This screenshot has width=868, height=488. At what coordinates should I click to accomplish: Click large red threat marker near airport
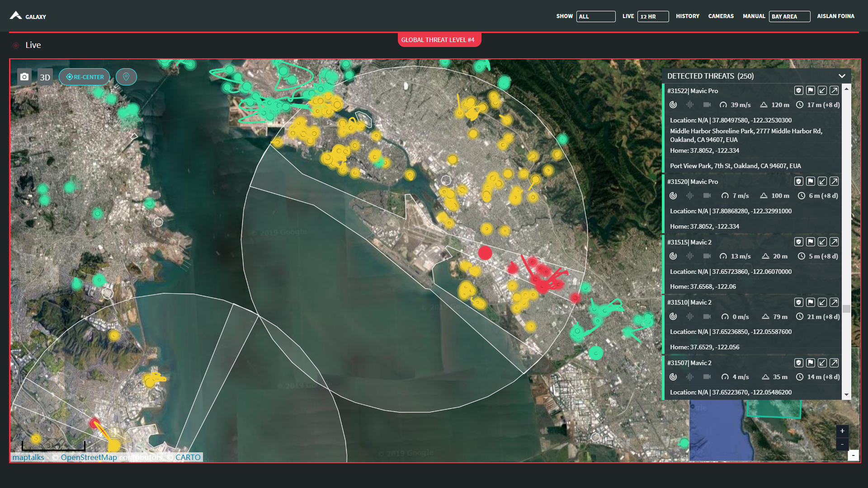(x=485, y=253)
